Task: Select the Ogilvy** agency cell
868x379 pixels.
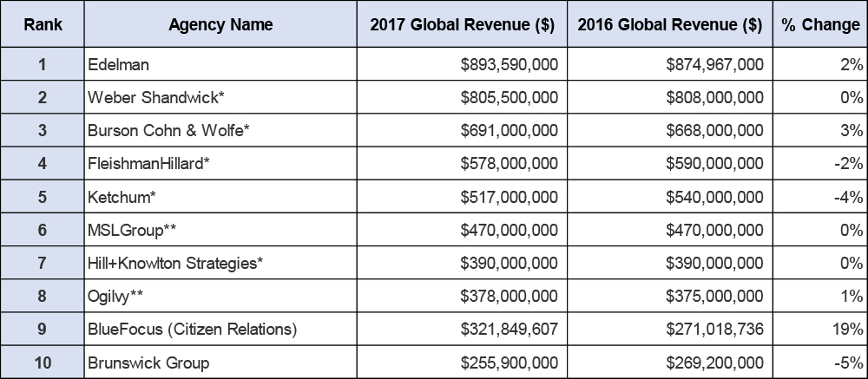Action: tap(115, 296)
